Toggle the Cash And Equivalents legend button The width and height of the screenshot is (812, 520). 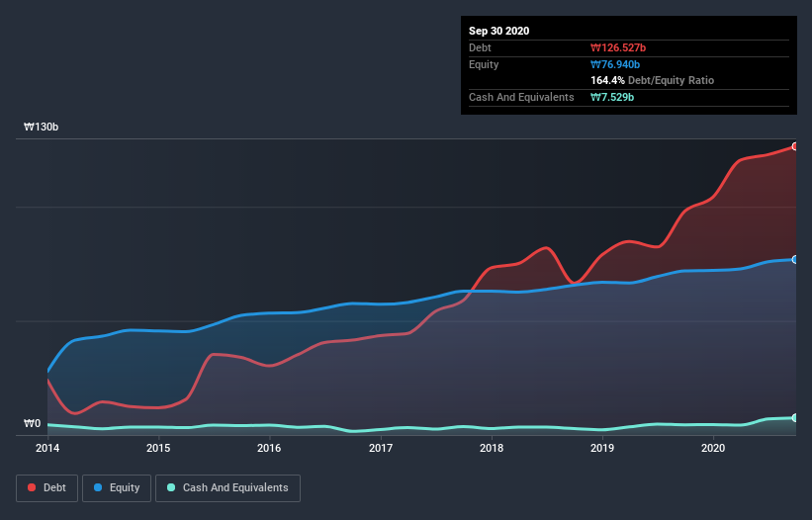point(227,488)
